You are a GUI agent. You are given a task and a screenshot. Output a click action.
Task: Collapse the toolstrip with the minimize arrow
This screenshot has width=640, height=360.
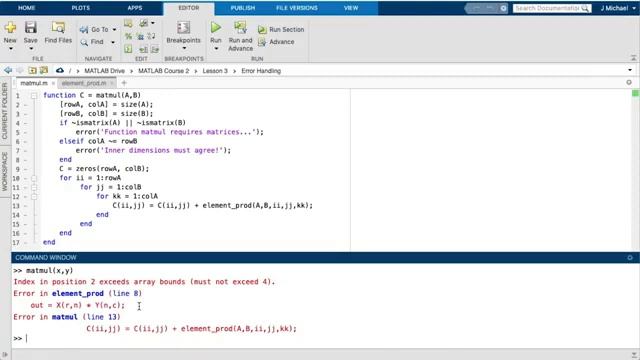click(633, 58)
